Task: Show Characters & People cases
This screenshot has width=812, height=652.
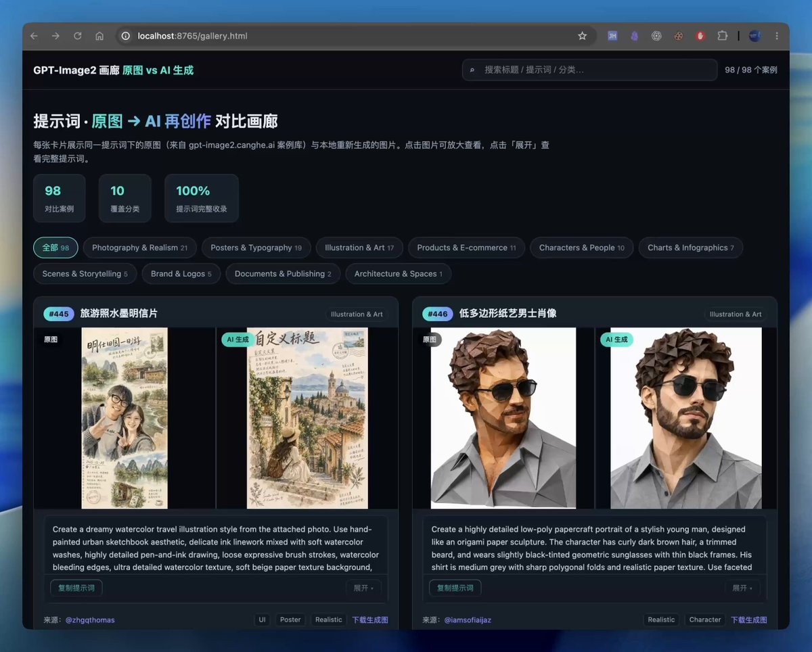Action: point(582,248)
